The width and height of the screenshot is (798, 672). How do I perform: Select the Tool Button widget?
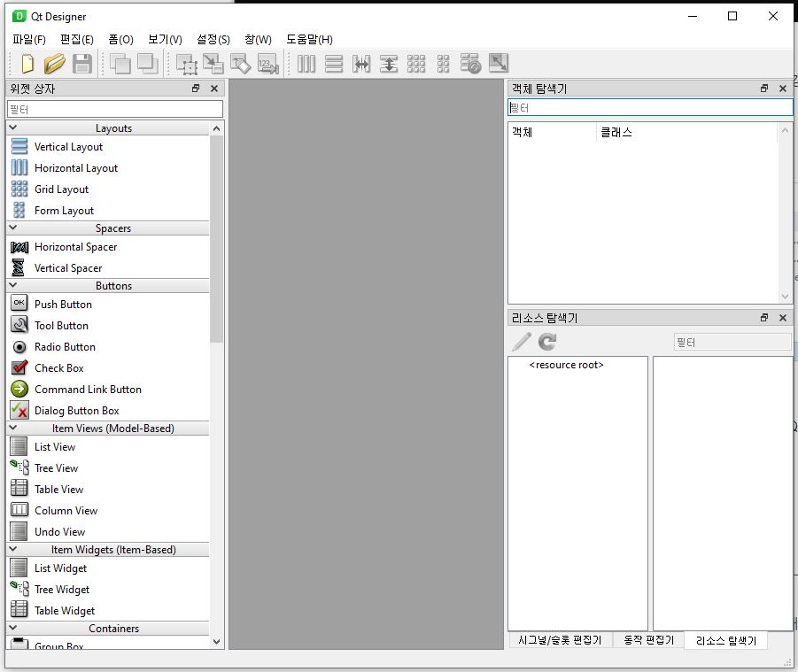[x=107, y=326]
